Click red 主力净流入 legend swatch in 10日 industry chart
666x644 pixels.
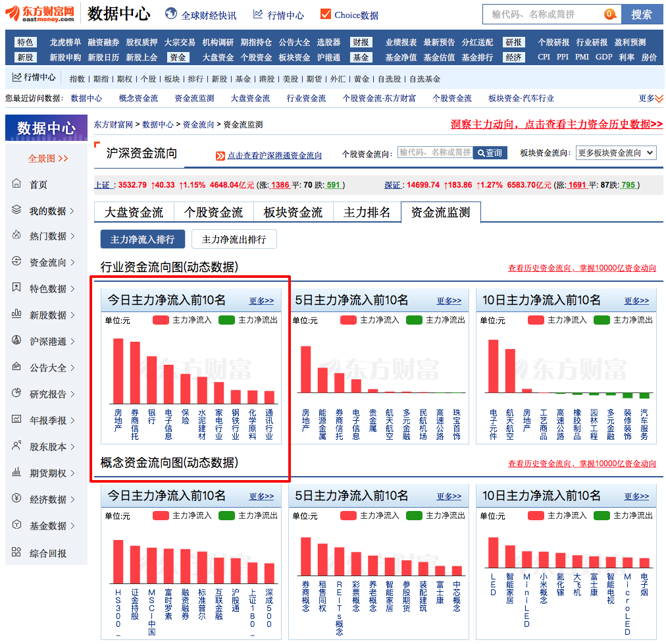(536, 320)
